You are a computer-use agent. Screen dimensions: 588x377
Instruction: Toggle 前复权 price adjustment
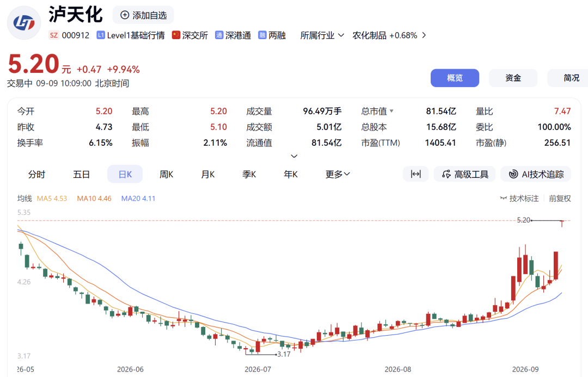pos(560,199)
